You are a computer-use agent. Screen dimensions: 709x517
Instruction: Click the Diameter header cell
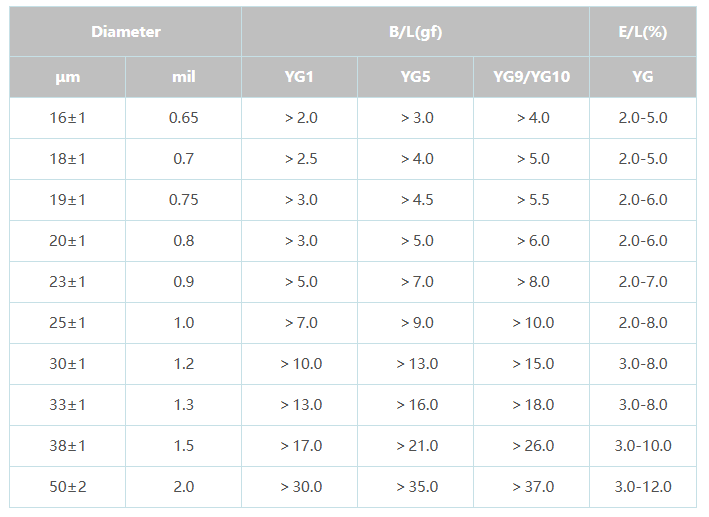(126, 32)
